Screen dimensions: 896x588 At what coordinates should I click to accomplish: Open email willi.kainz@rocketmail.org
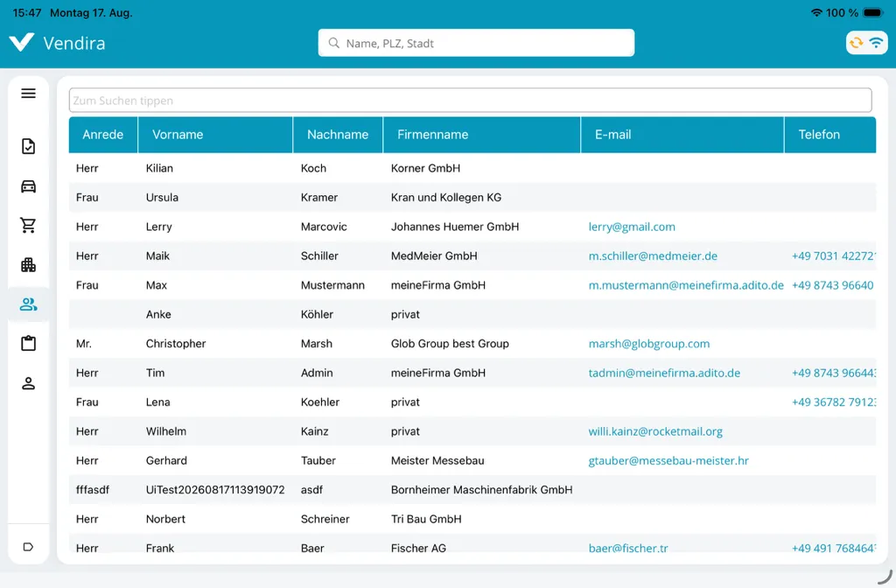point(655,431)
